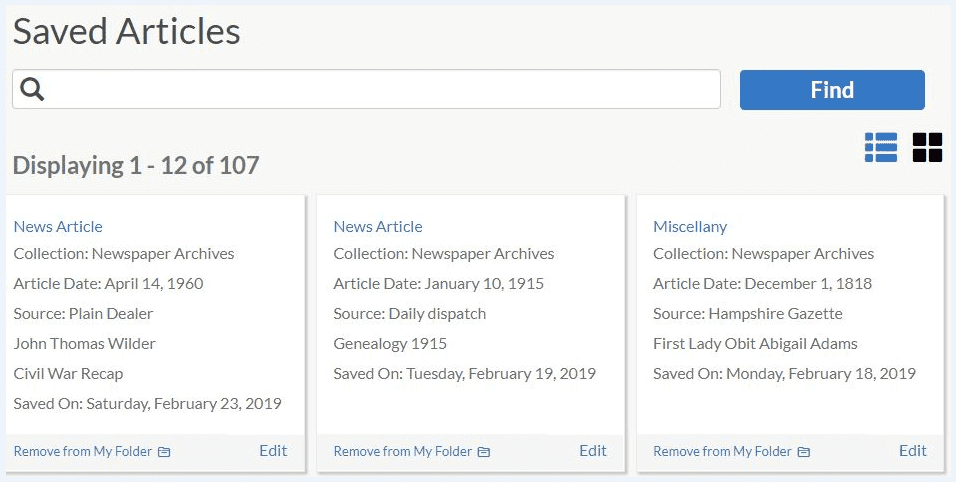This screenshot has height=482, width=956.
Task: Open the Miscellany article link
Action: coord(690,227)
